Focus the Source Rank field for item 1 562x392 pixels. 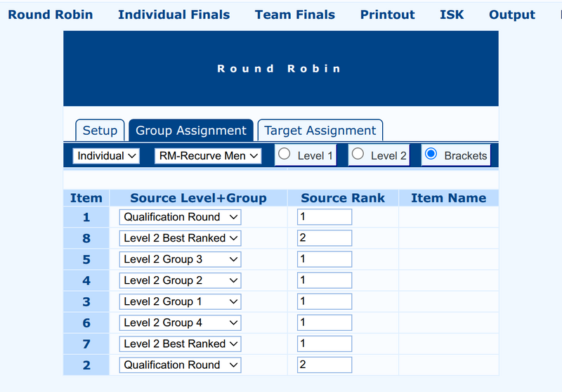(x=325, y=217)
